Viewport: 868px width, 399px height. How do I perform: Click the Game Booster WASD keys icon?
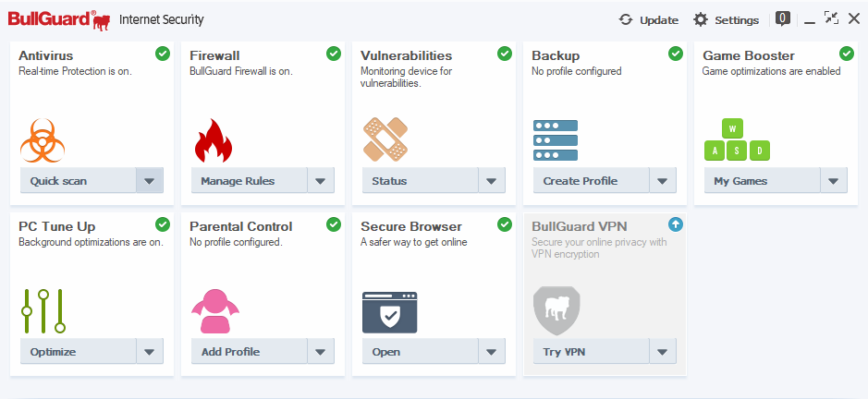tap(736, 140)
